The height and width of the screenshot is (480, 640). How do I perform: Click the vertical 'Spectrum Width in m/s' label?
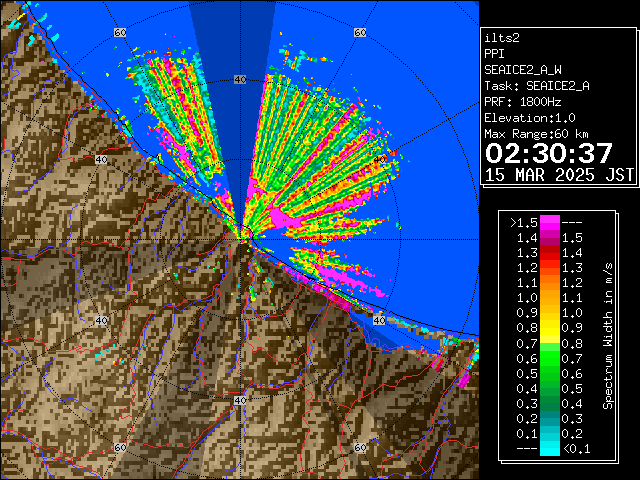click(x=608, y=336)
